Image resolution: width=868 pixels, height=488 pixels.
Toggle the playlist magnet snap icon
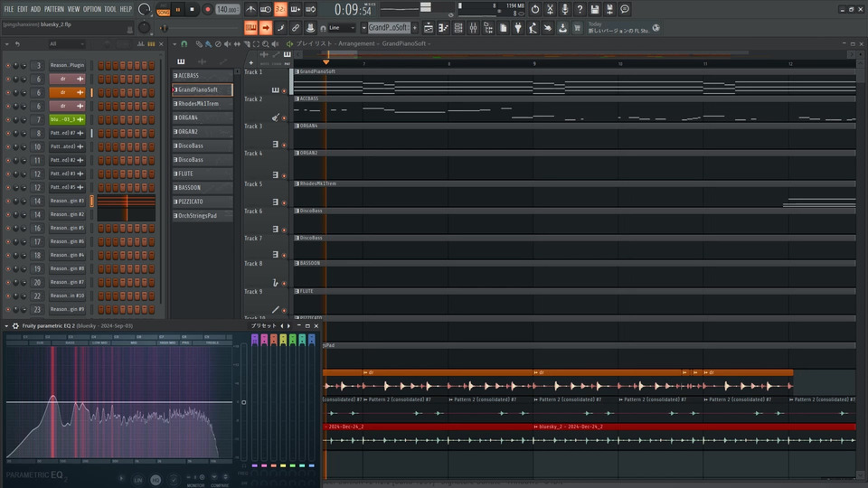(x=184, y=43)
